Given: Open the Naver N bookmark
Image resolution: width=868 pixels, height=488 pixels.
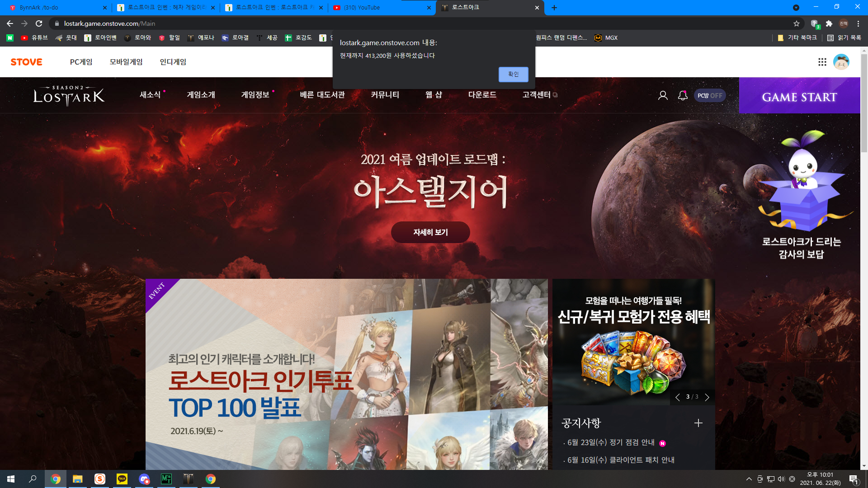Looking at the screenshot, I should point(10,38).
